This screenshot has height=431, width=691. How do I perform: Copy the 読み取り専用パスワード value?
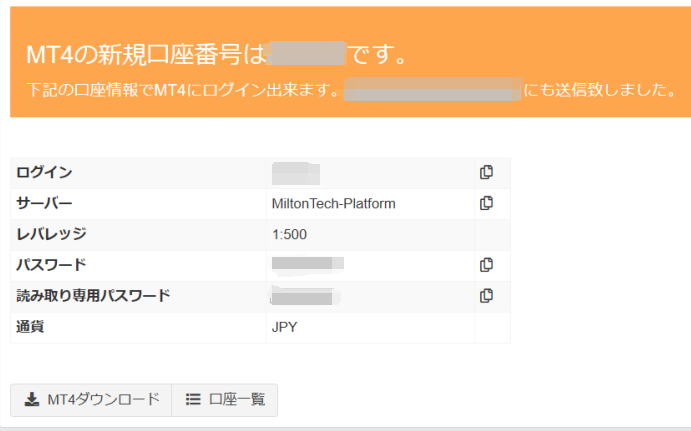coord(486,295)
